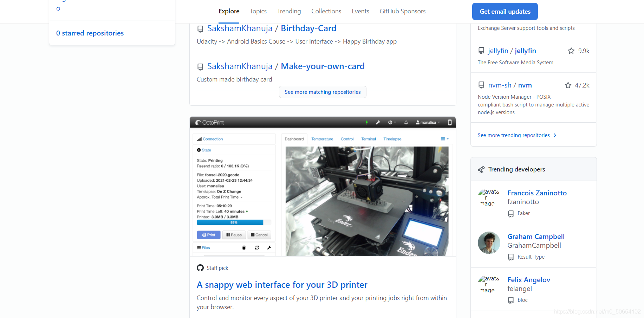Open the Topics tab
The height and width of the screenshot is (318, 644).
258,11
